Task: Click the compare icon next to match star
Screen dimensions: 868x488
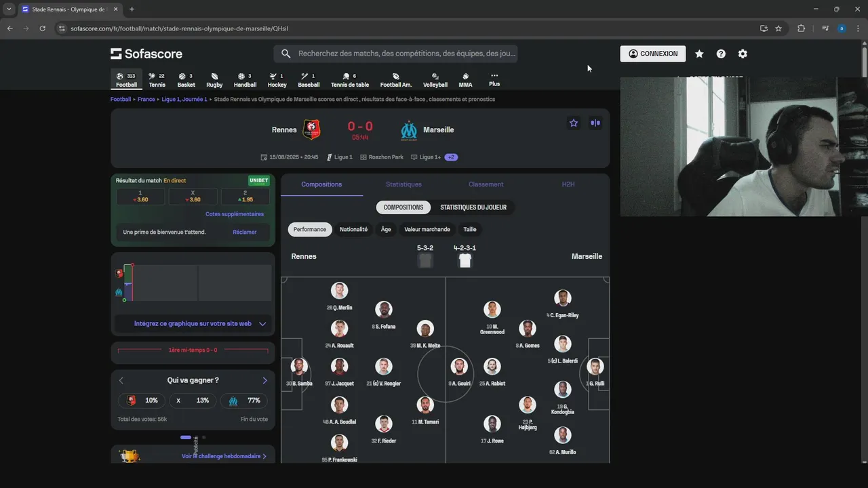Action: tap(595, 123)
